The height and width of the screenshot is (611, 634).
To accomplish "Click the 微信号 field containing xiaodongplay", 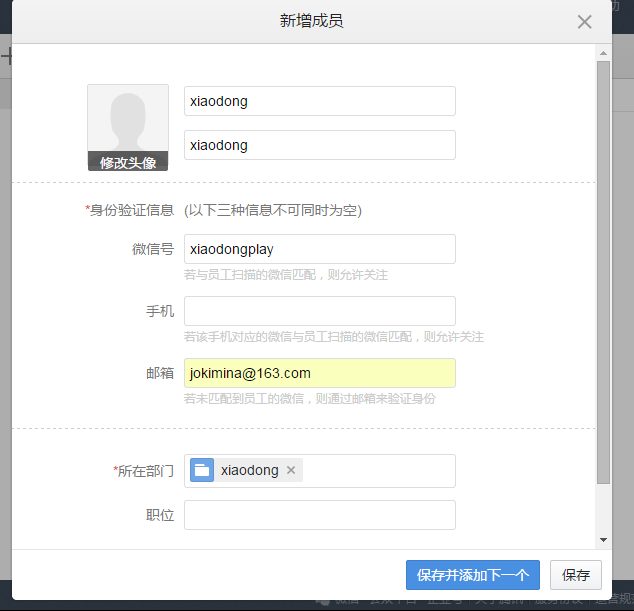I will pyautogui.click(x=320, y=249).
